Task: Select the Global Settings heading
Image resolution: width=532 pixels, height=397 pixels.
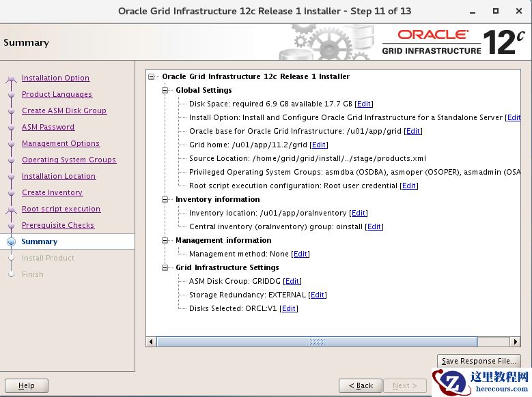Action: pyautogui.click(x=204, y=90)
